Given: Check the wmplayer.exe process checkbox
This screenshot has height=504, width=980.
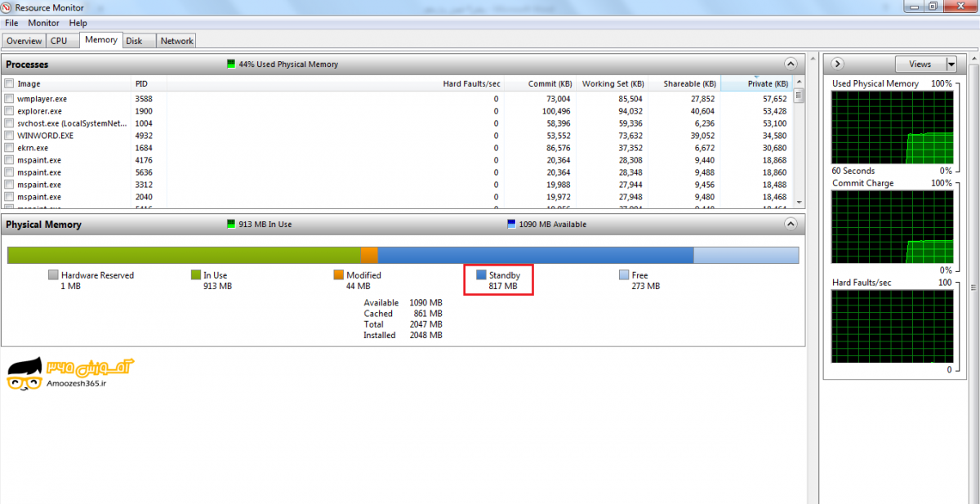Looking at the screenshot, I should (9, 99).
